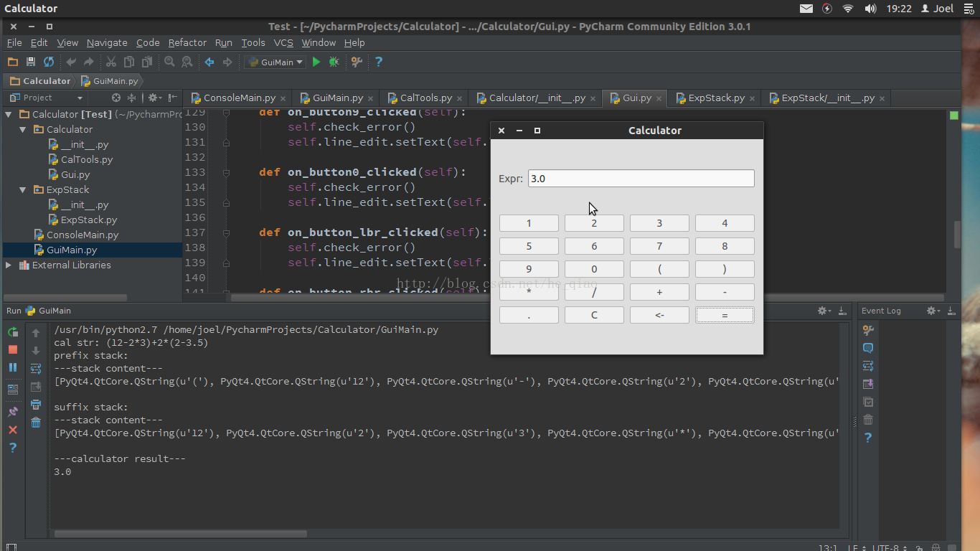Image resolution: width=980 pixels, height=551 pixels.
Task: Toggle soft wraps in Event Log
Action: (868, 366)
